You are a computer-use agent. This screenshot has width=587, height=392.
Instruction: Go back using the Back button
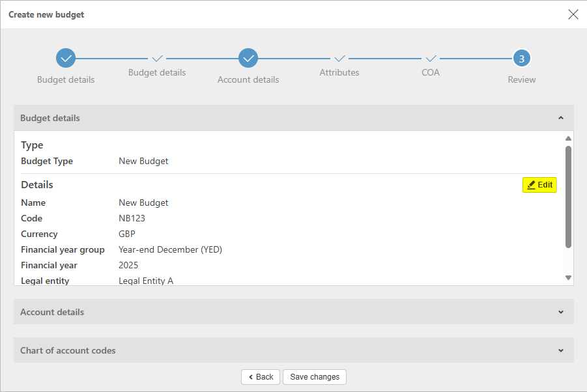(261, 377)
